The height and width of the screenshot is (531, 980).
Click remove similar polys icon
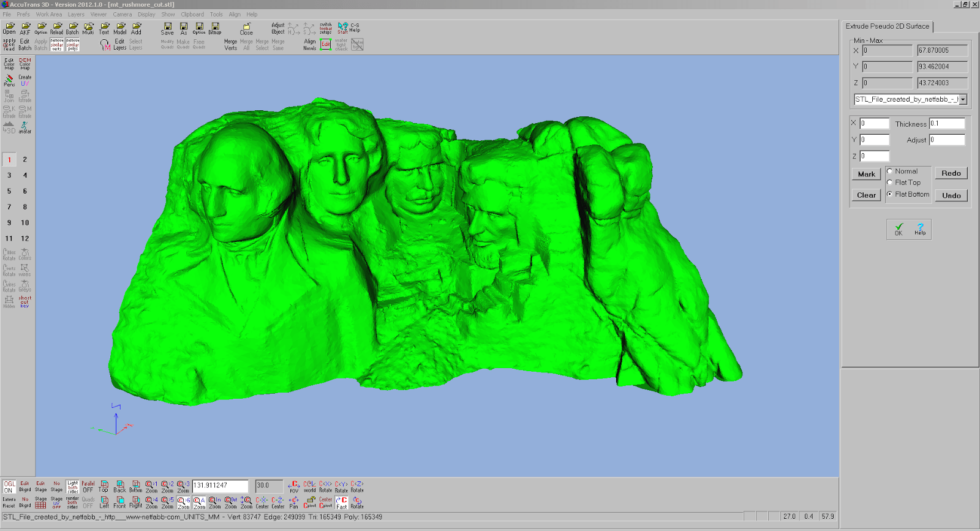(x=73, y=45)
